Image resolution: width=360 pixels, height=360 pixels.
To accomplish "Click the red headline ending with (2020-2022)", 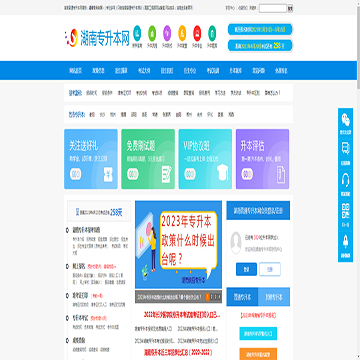I will click(178, 352).
